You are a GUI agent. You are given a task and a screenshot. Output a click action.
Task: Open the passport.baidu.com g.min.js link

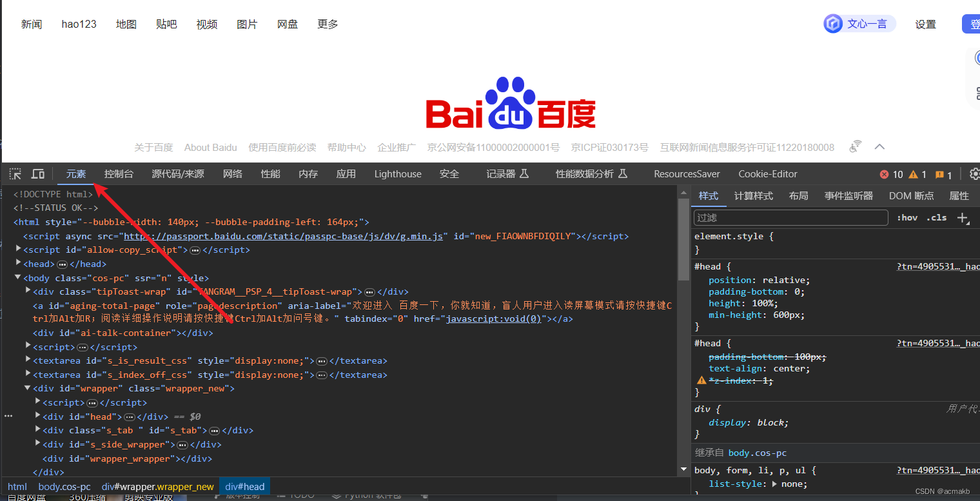pyautogui.click(x=284, y=236)
